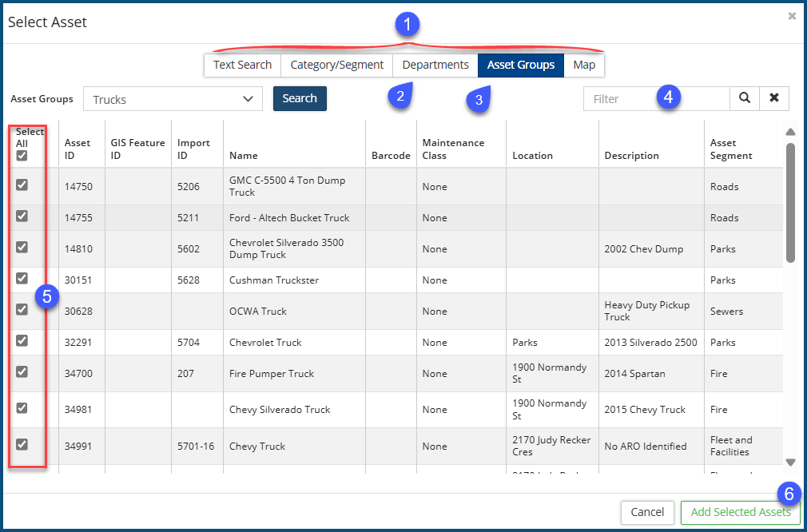Click the scrollbar up arrow

tap(790, 132)
